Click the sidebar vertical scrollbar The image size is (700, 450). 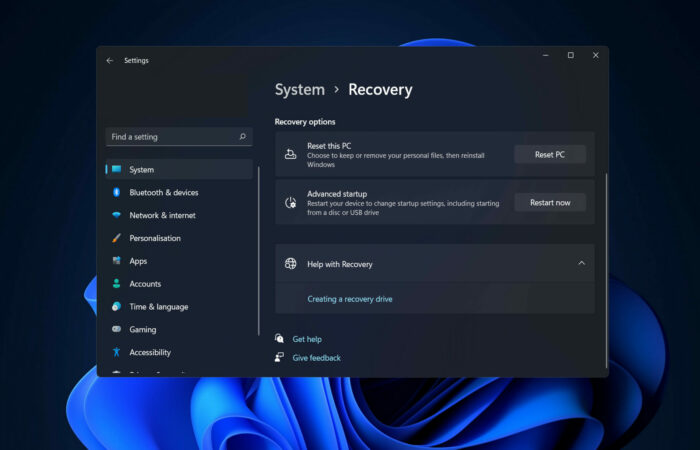click(x=259, y=251)
